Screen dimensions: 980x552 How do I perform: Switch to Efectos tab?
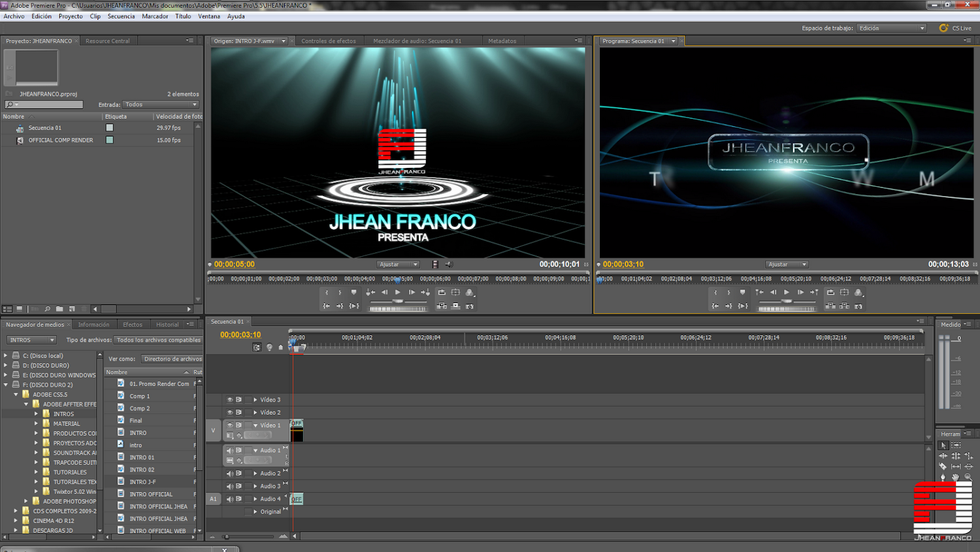[x=133, y=325]
